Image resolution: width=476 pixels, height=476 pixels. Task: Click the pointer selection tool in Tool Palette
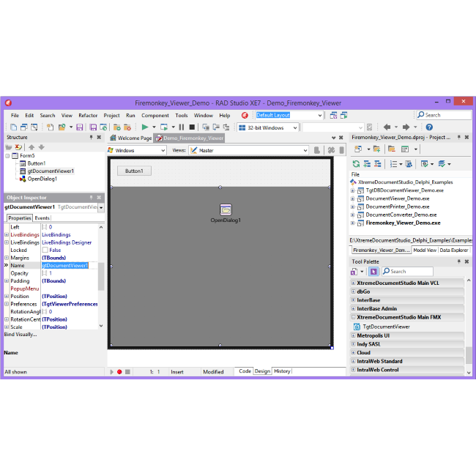tap(373, 272)
